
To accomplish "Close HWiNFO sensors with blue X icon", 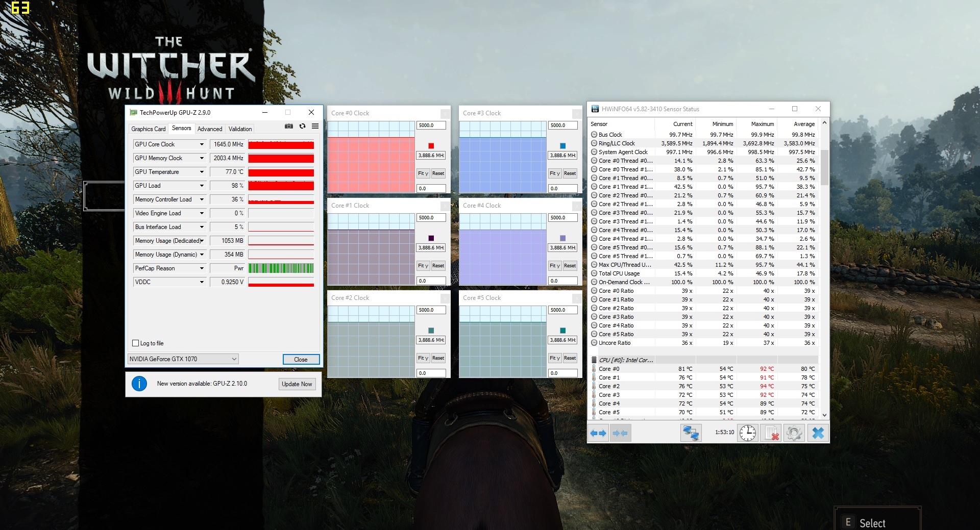I will coord(818,433).
